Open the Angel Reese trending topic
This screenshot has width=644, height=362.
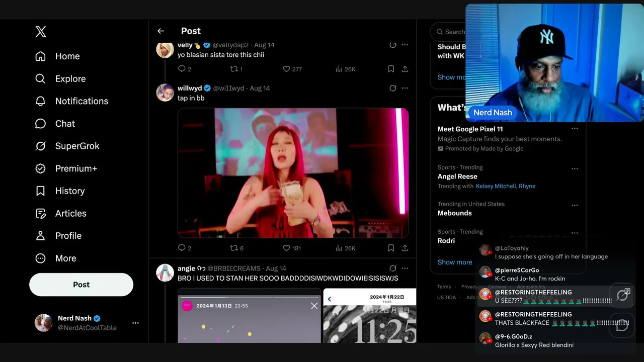point(457,176)
